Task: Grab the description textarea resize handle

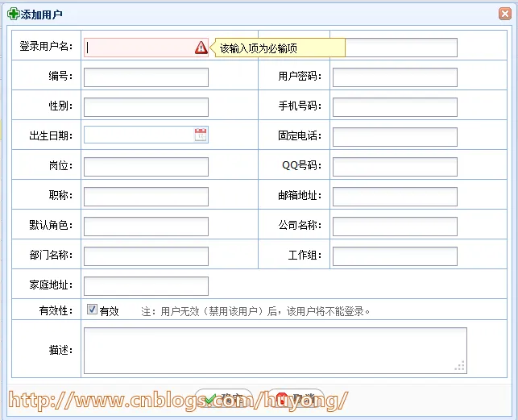Action: 459,366
